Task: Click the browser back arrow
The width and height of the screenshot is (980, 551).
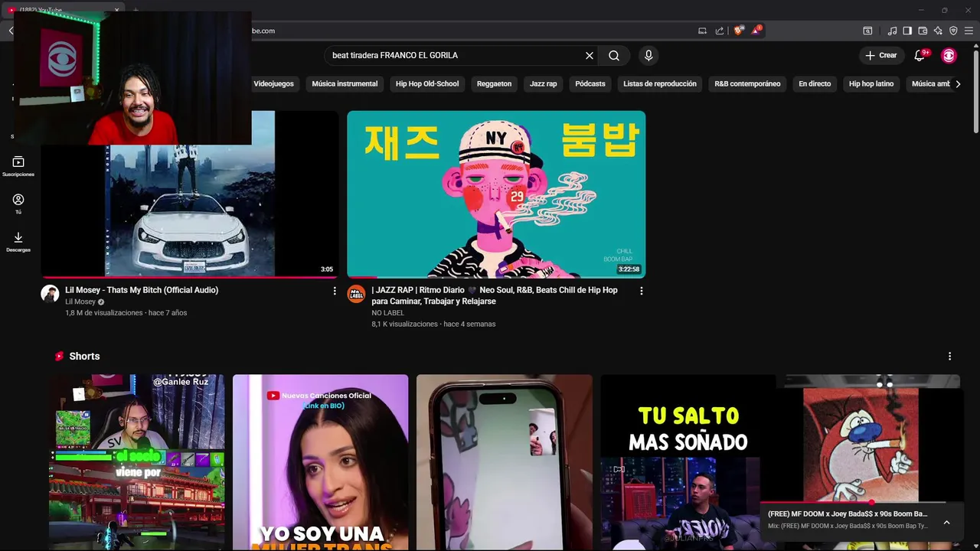Action: 11,31
